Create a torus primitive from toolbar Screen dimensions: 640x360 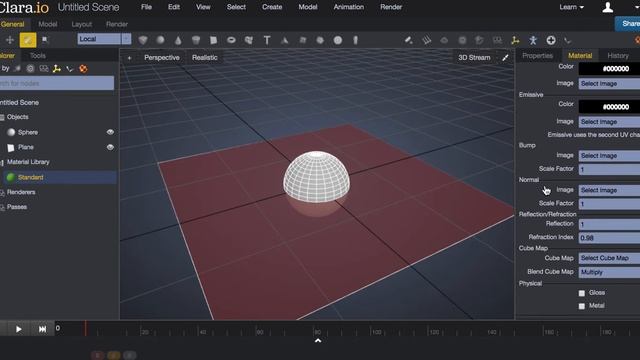pyautogui.click(x=231, y=40)
